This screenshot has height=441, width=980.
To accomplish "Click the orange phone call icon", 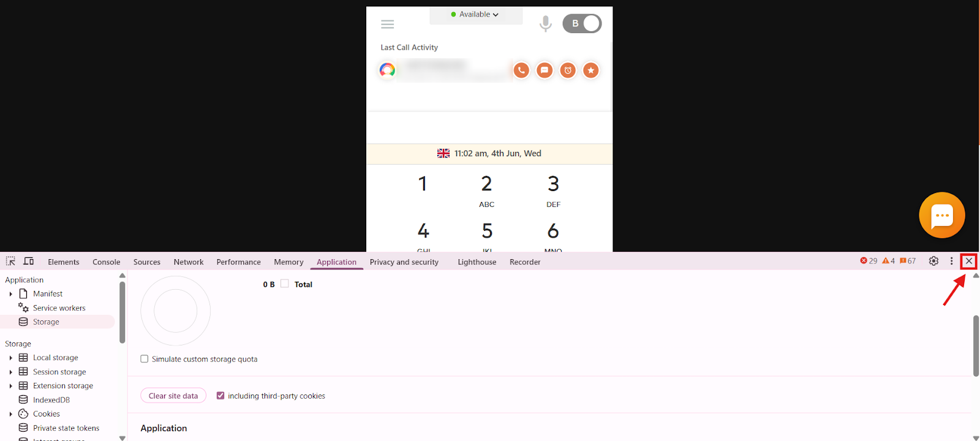I will point(521,70).
